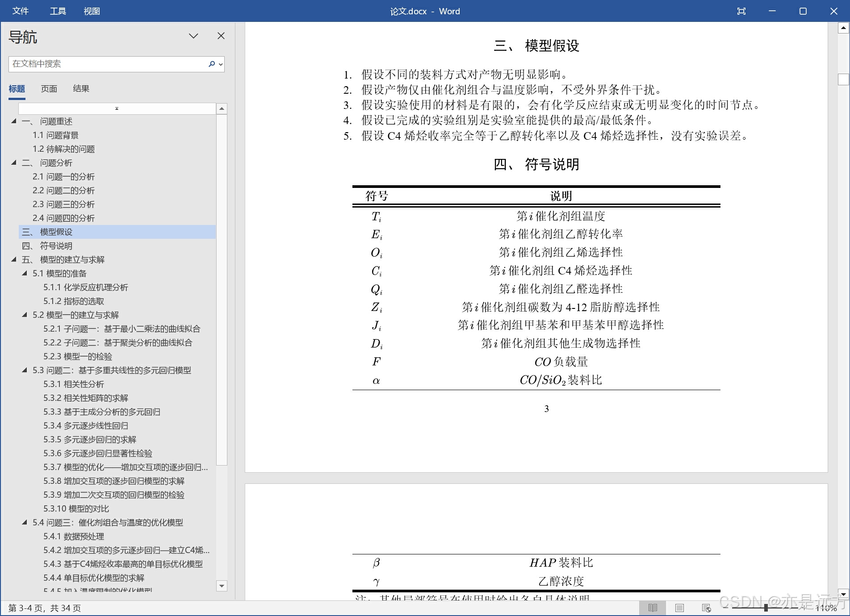Image resolution: width=850 pixels, height=616 pixels.
Task: Select the 三、模型假设 heading
Action: [x=117, y=232]
